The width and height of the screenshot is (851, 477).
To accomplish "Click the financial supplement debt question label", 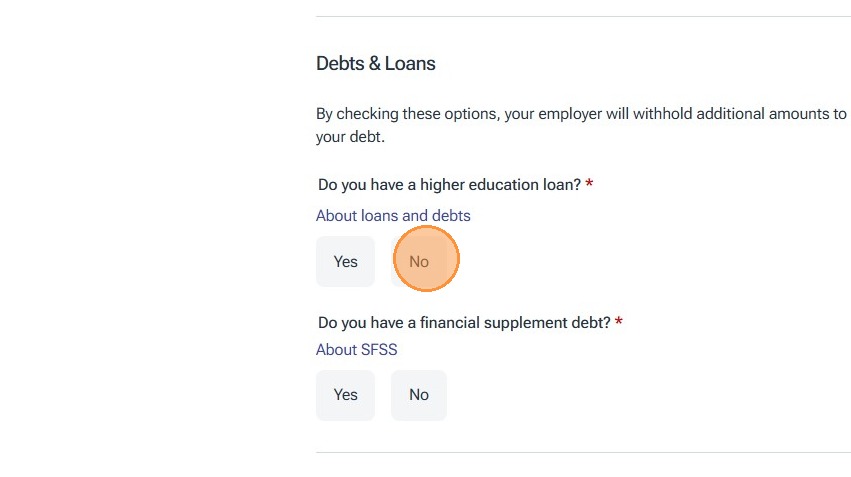I will (464, 323).
